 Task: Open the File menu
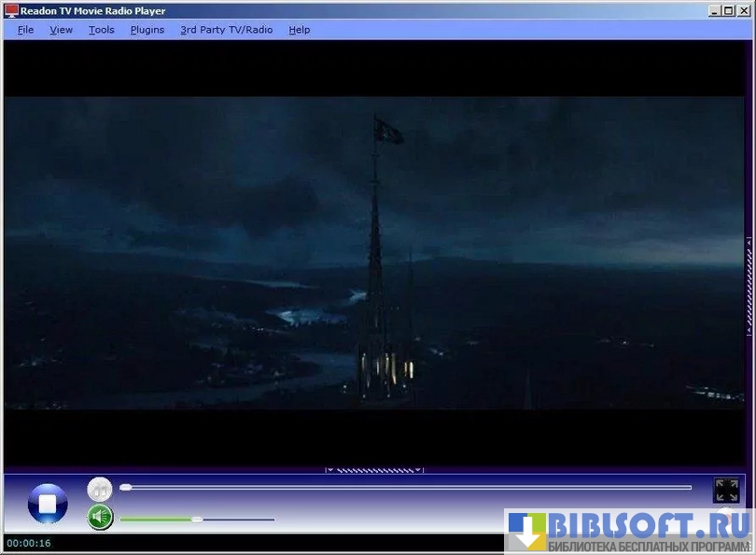pyautogui.click(x=25, y=30)
